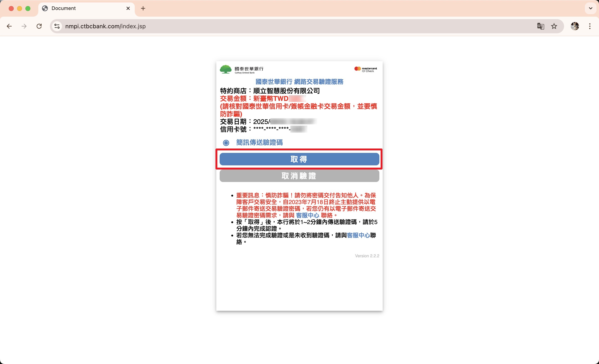Expand the tab search dropdown arrow

[590, 8]
